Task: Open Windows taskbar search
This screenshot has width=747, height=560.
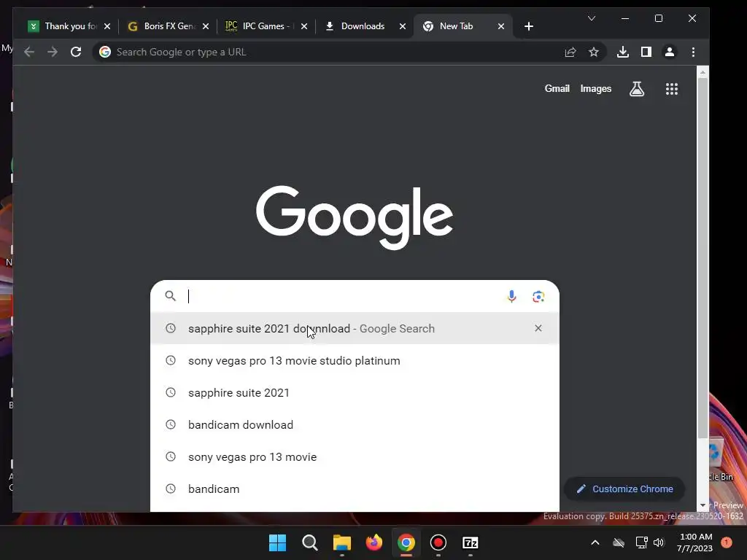Action: (309, 542)
